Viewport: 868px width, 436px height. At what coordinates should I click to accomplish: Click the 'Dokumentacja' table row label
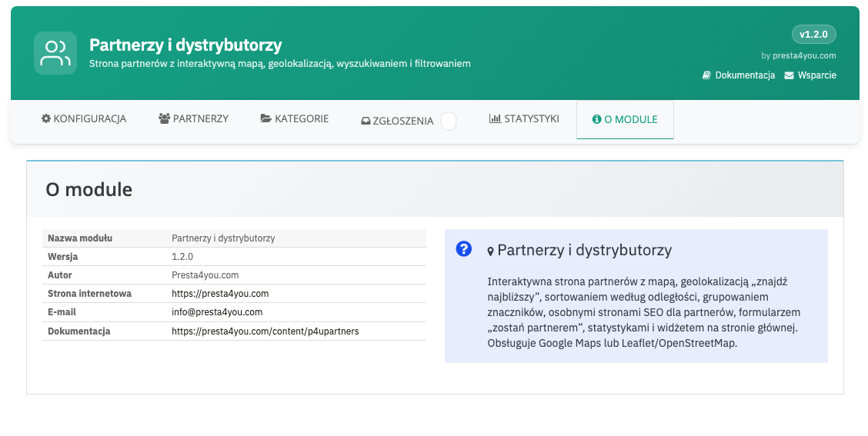pos(79,331)
